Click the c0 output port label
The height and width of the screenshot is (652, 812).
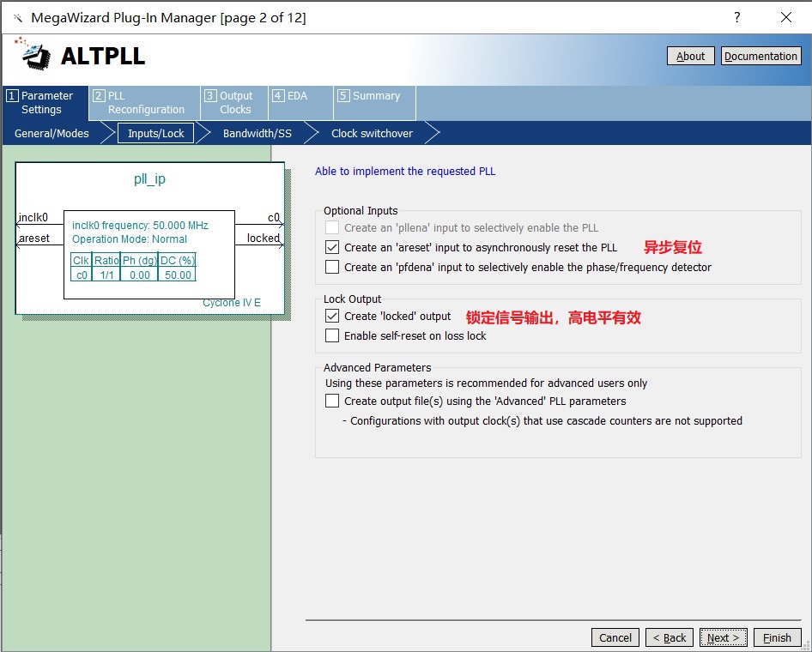pos(274,217)
